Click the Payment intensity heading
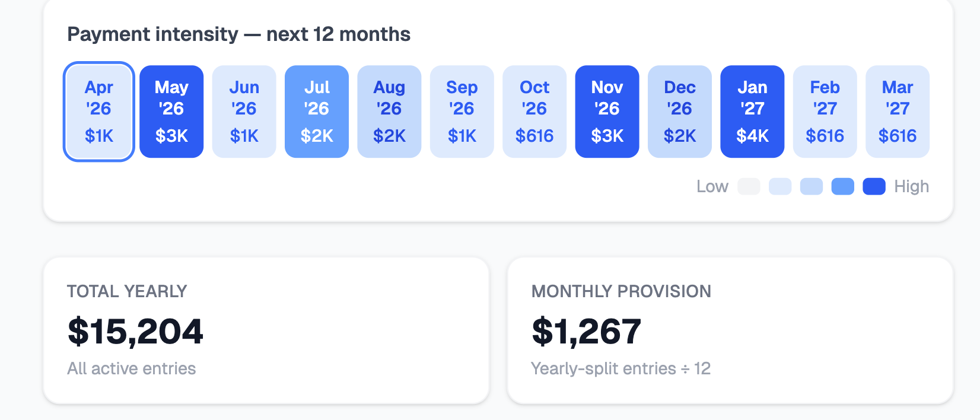980x420 pixels. point(239,34)
